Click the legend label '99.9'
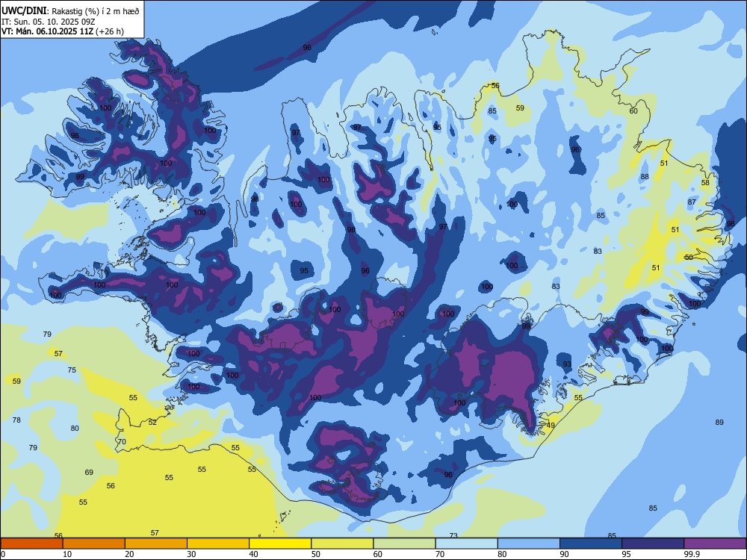747x560 pixels. (x=691, y=554)
